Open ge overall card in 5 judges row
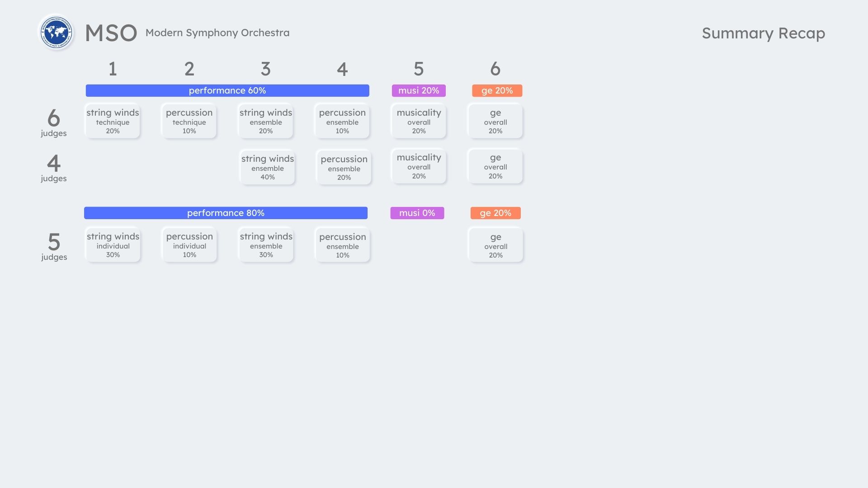 (495, 245)
